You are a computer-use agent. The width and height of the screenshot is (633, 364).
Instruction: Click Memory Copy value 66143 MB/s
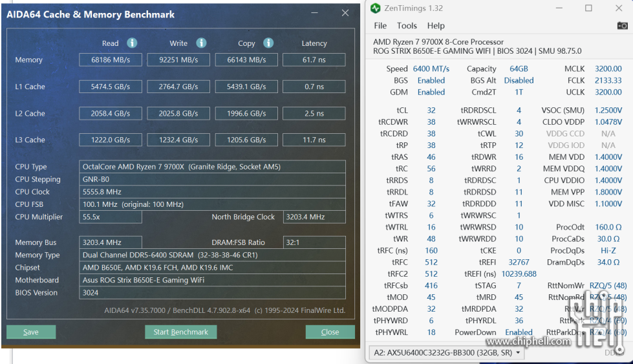click(x=246, y=59)
